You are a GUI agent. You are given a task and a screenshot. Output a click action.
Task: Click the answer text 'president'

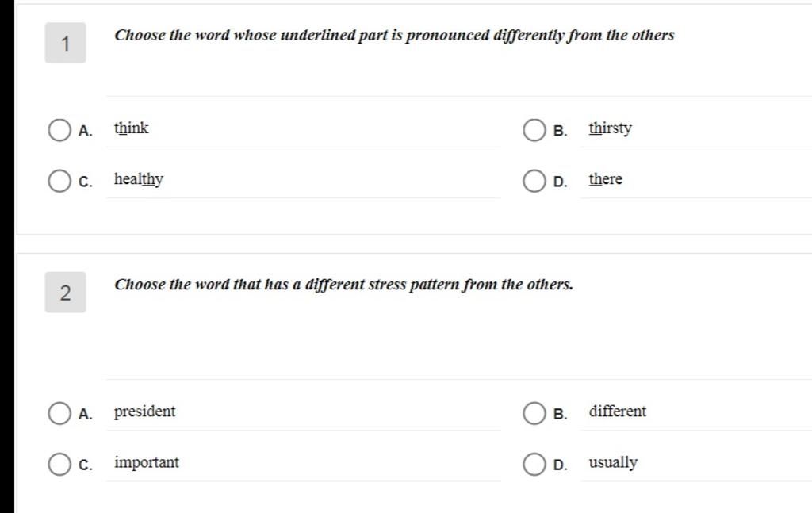click(x=144, y=412)
